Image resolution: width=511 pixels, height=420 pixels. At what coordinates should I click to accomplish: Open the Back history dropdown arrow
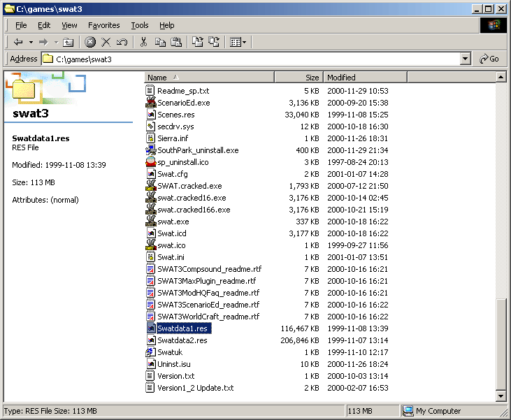click(x=31, y=42)
